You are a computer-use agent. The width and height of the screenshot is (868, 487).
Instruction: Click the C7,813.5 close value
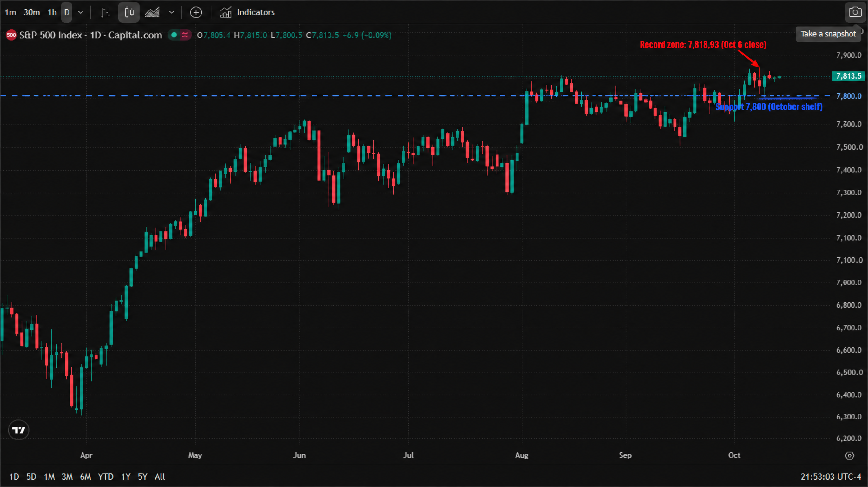pyautogui.click(x=322, y=35)
